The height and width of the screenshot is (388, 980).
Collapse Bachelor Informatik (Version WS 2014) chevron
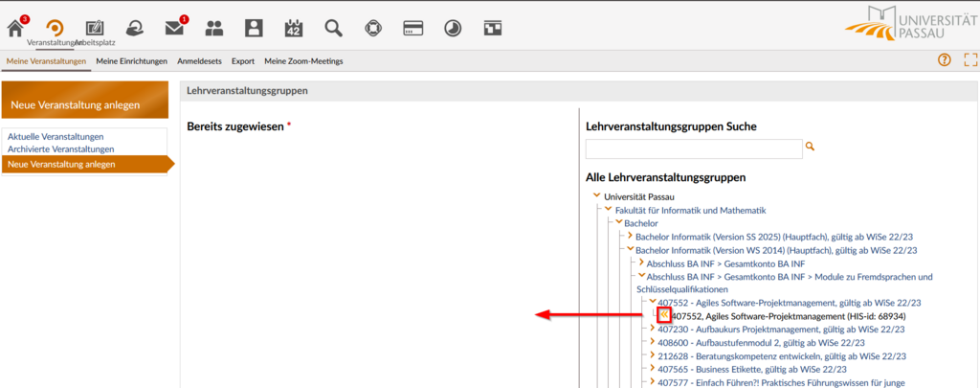point(630,249)
